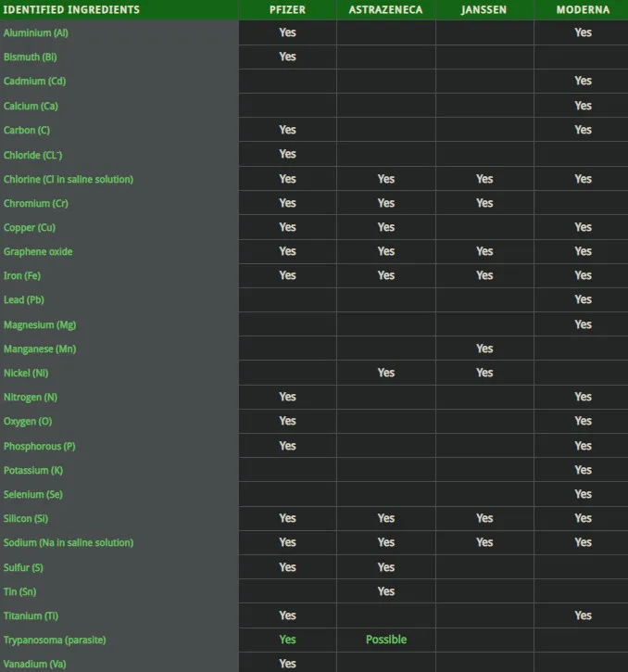
Task: Click the Nickel (Ni) Yes cell under Janssen
Action: click(x=484, y=373)
